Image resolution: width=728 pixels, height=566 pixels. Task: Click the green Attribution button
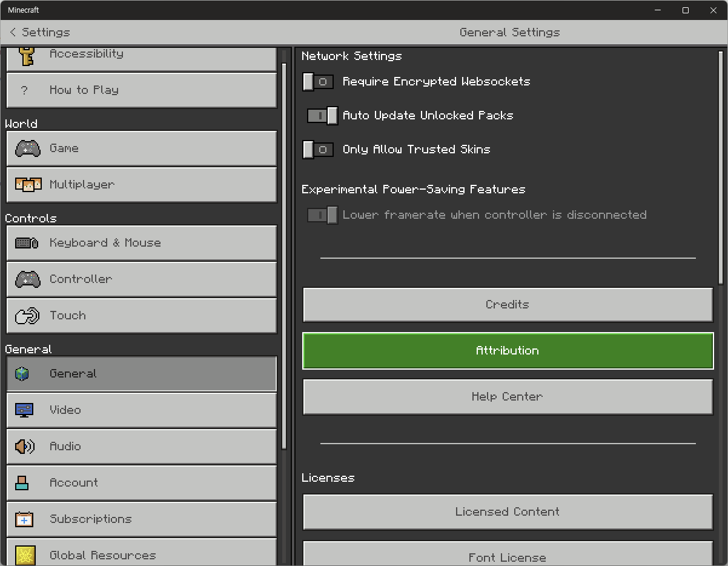(508, 351)
